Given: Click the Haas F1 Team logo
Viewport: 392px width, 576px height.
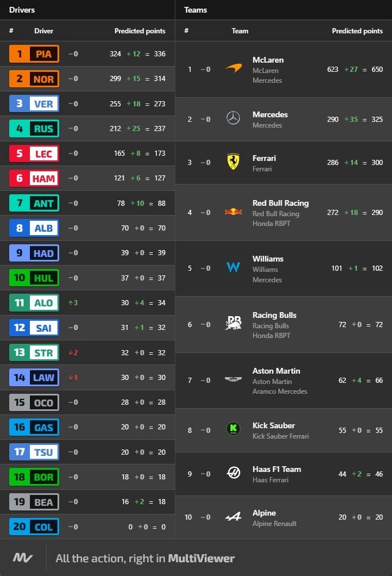Looking at the screenshot, I should (233, 474).
